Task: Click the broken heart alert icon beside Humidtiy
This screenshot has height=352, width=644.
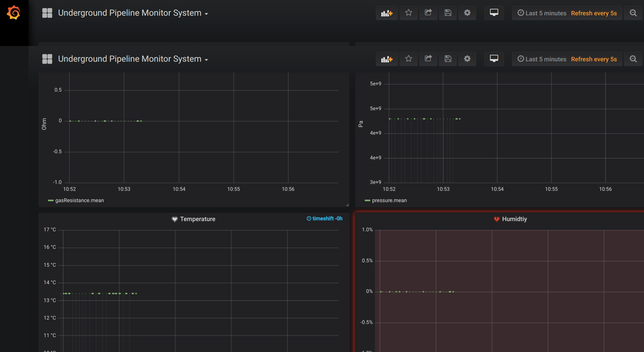Action: (x=497, y=219)
